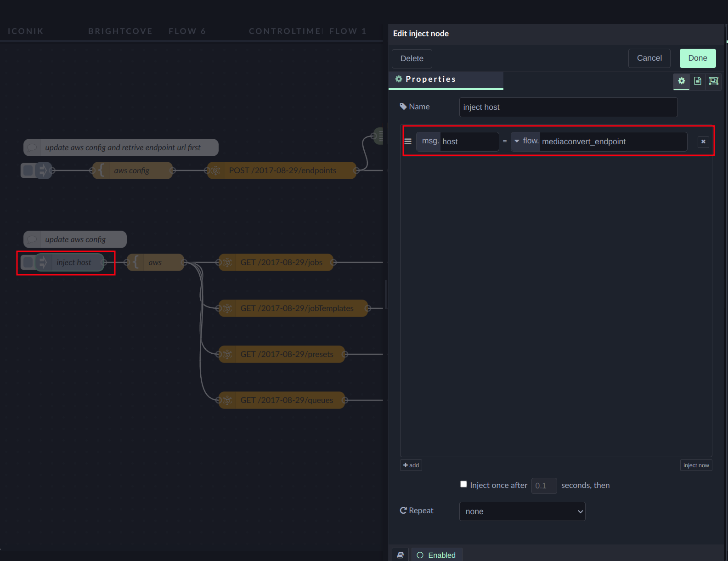Toggle the Enabled node state
728x561 pixels.
tap(436, 555)
